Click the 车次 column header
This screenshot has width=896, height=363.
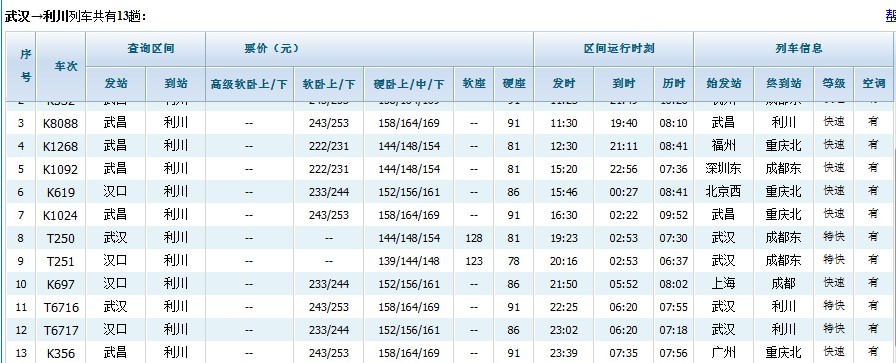point(66,66)
